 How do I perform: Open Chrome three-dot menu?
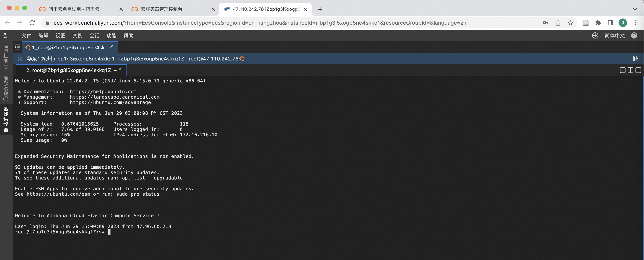635,23
